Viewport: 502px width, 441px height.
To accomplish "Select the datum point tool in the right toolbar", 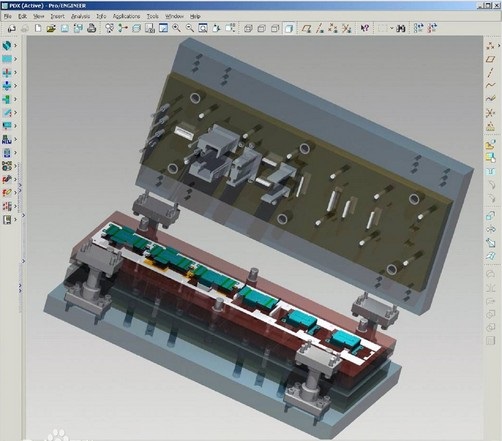I will click(490, 46).
